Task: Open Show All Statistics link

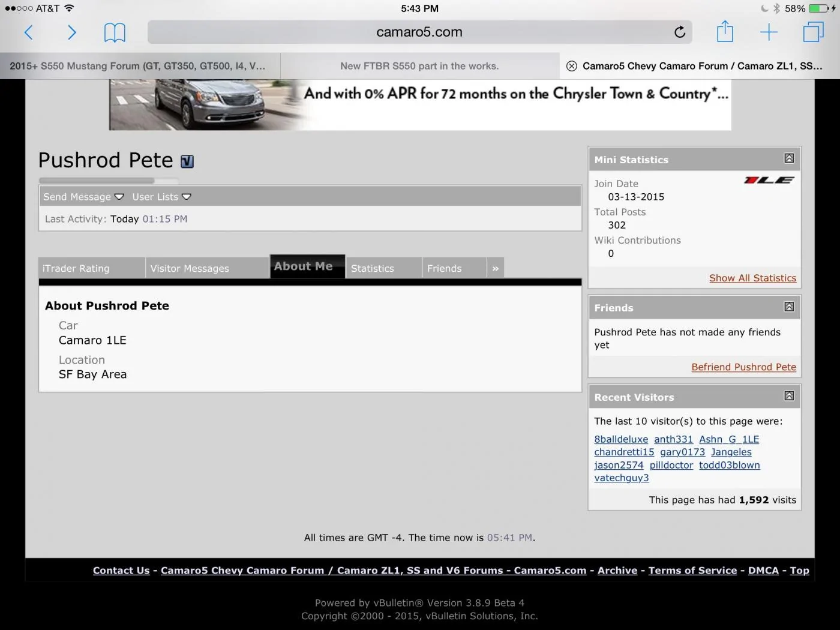Action: (752, 278)
